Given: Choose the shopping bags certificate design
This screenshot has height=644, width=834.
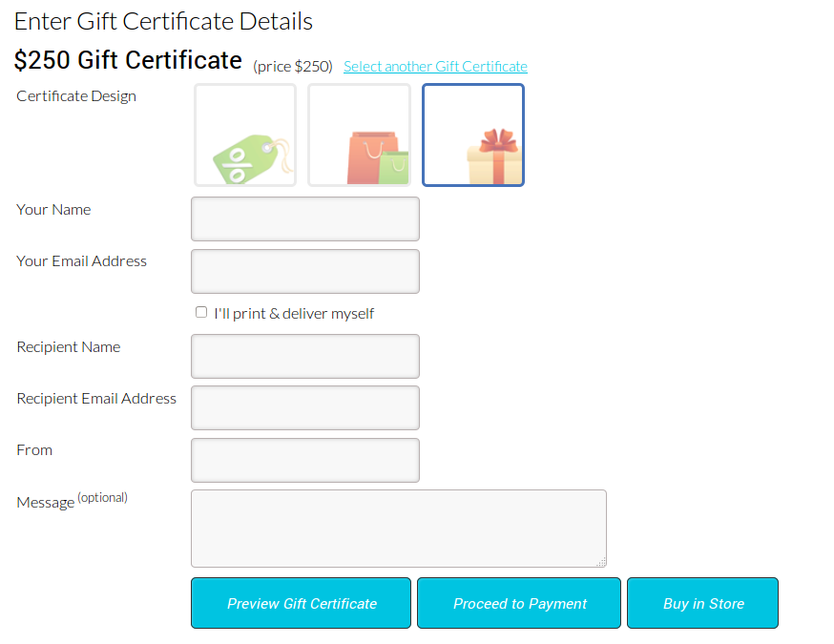Looking at the screenshot, I should 359,135.
